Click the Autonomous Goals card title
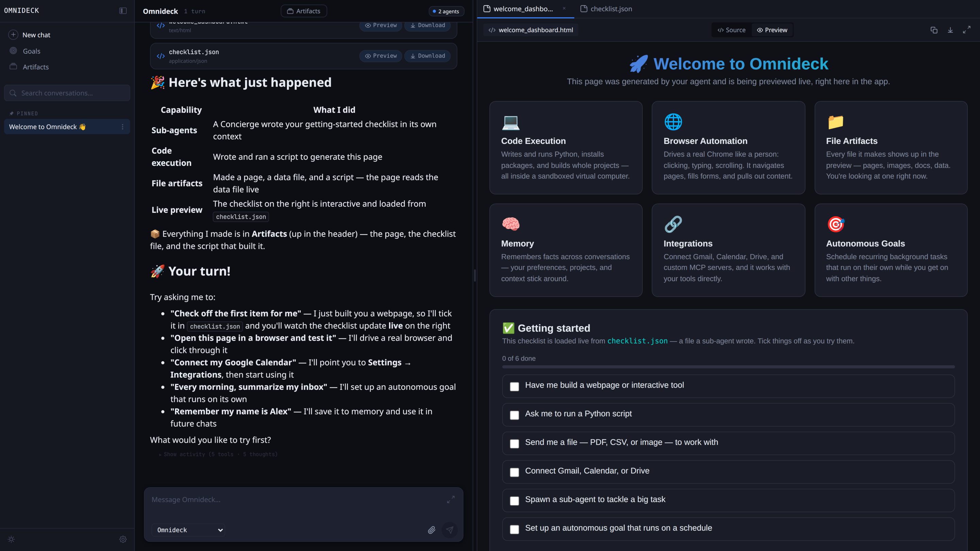980x551 pixels. click(x=865, y=244)
